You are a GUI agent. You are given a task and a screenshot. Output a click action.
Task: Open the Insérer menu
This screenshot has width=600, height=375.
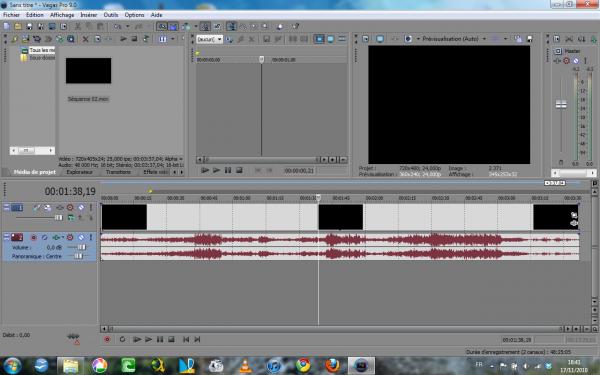tap(89, 15)
